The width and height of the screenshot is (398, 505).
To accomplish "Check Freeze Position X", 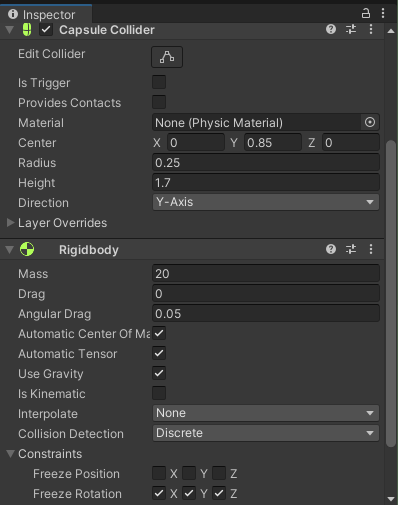I will click(159, 473).
